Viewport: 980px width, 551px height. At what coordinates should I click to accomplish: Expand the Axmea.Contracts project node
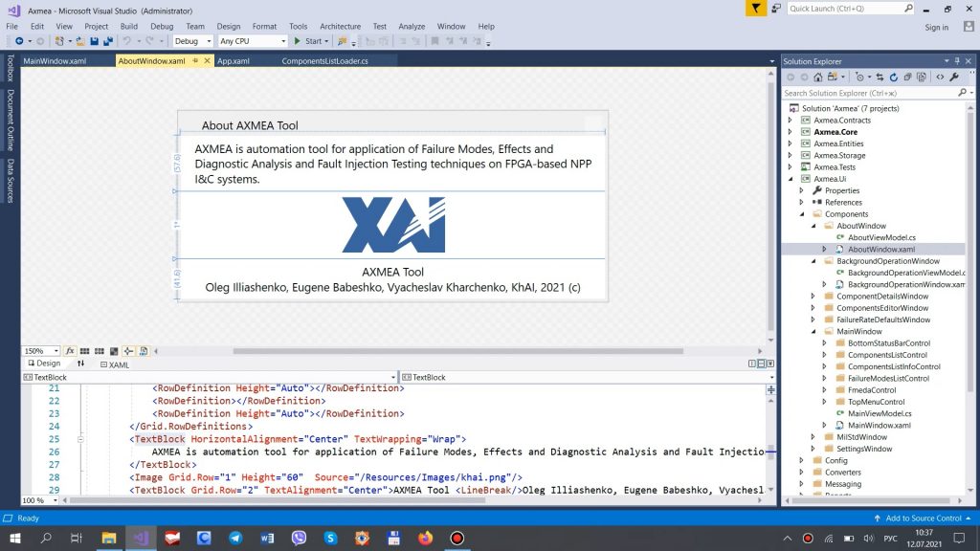coord(790,121)
